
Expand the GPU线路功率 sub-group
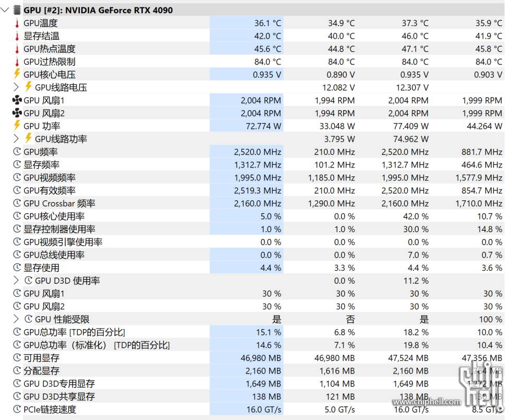16,139
